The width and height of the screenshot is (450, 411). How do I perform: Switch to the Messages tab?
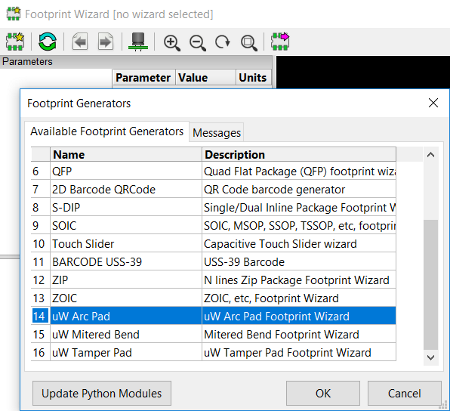[x=217, y=133]
